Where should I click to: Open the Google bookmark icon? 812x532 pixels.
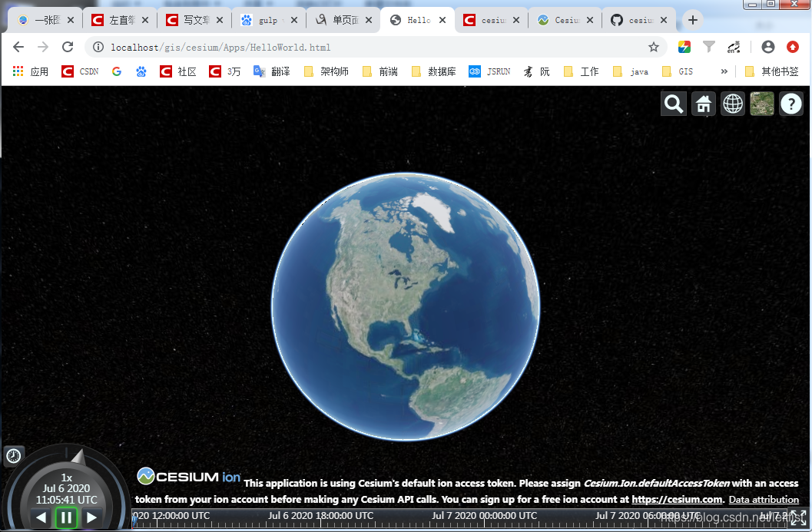117,71
